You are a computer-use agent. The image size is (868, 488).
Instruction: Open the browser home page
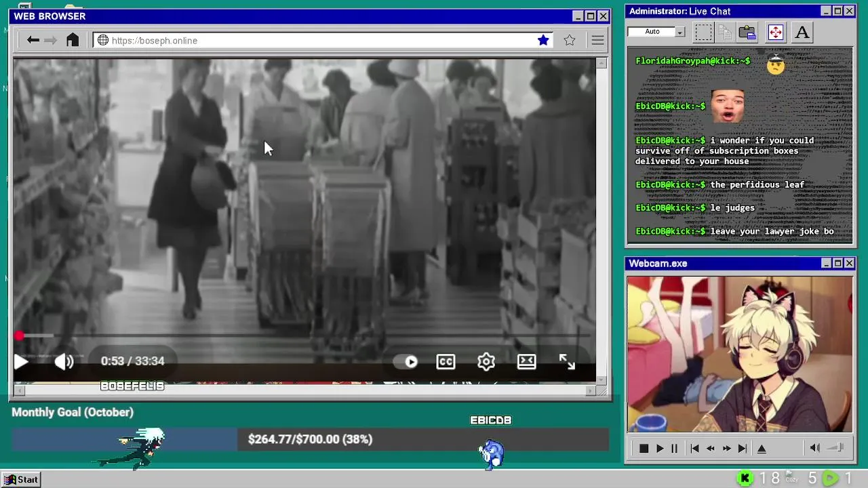73,41
